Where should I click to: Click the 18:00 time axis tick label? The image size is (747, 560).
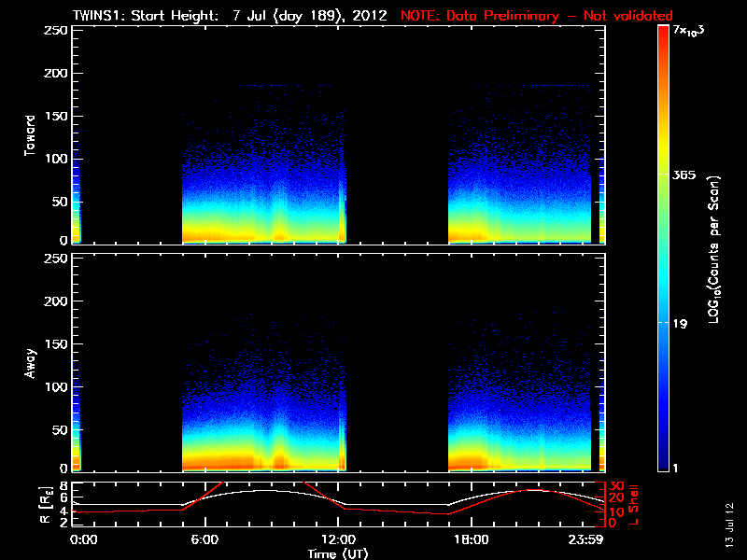point(469,539)
